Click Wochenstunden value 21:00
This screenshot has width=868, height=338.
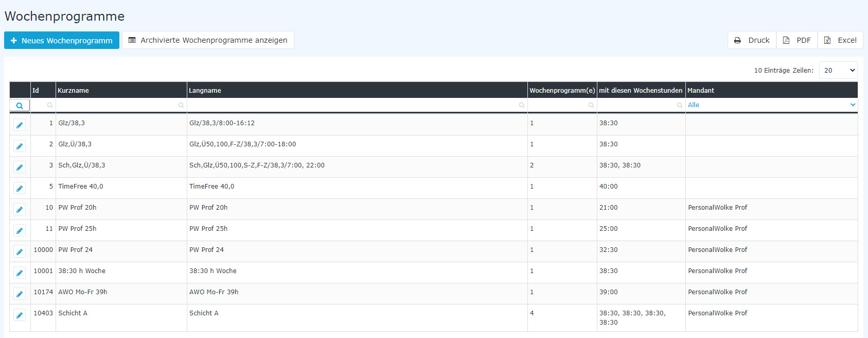pyautogui.click(x=609, y=208)
